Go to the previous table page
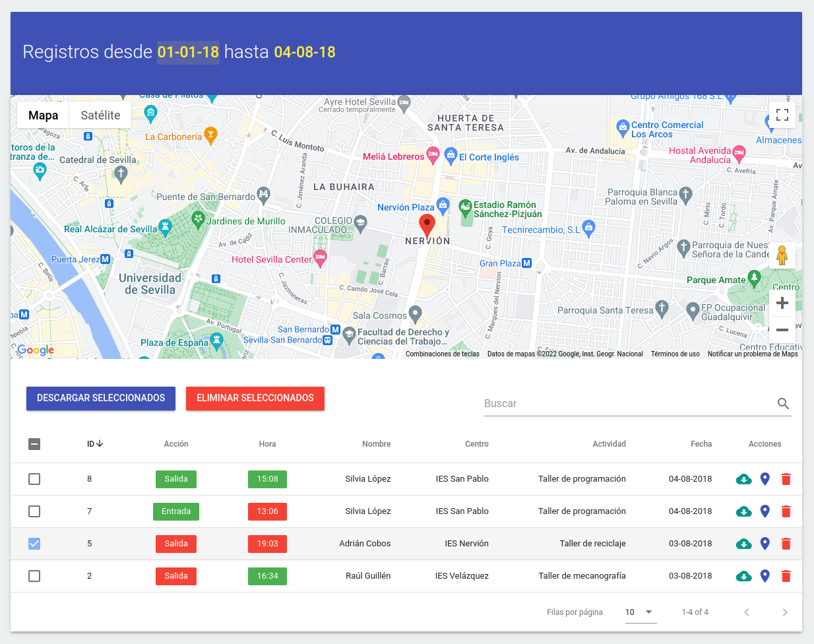This screenshot has width=814, height=644. 747,612
